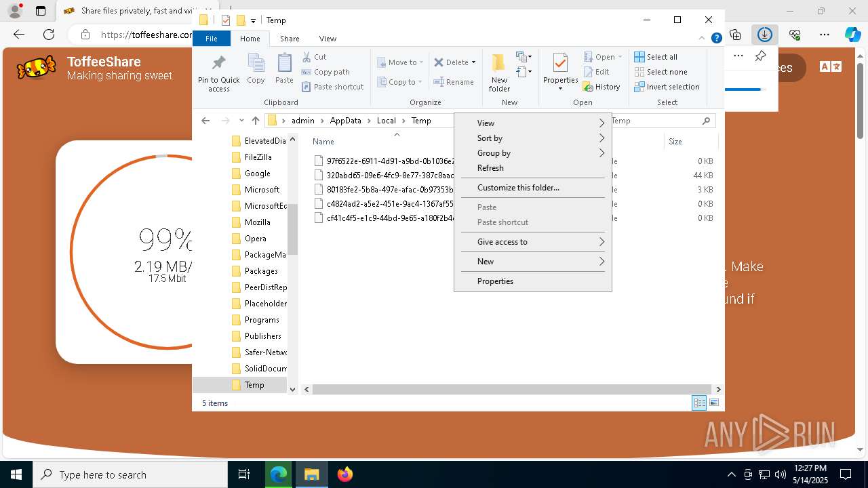Switch to large icons view layout
868x488 pixels.
click(x=714, y=403)
